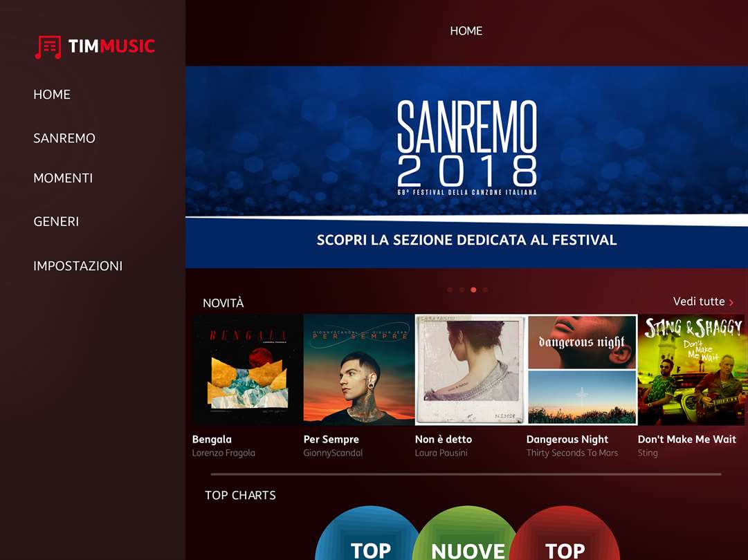Viewport: 748px width, 560px height.
Task: Expand Novità via the red chevron arrow
Action: click(x=731, y=303)
